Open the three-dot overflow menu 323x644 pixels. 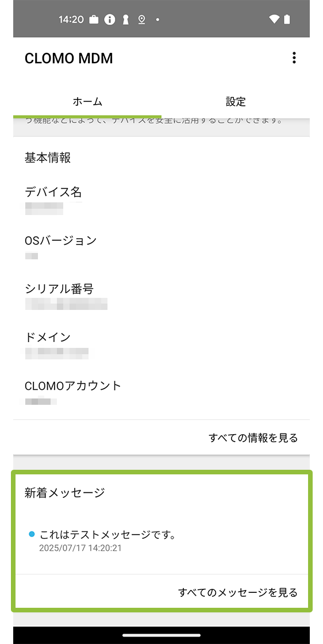click(294, 58)
